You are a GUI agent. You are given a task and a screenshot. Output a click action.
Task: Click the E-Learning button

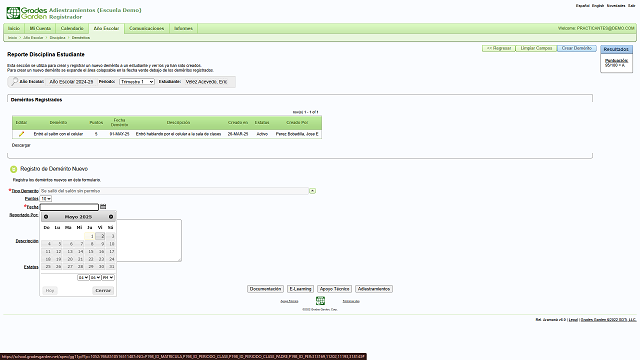[x=300, y=289]
